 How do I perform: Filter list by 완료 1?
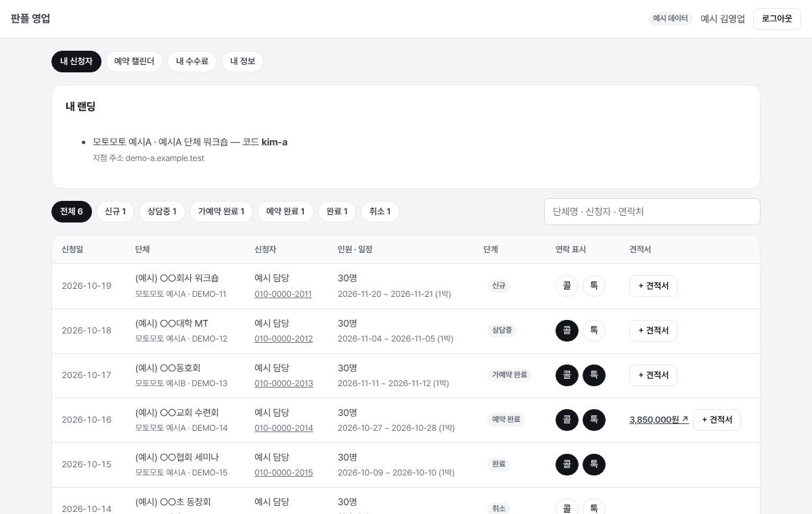tap(337, 212)
